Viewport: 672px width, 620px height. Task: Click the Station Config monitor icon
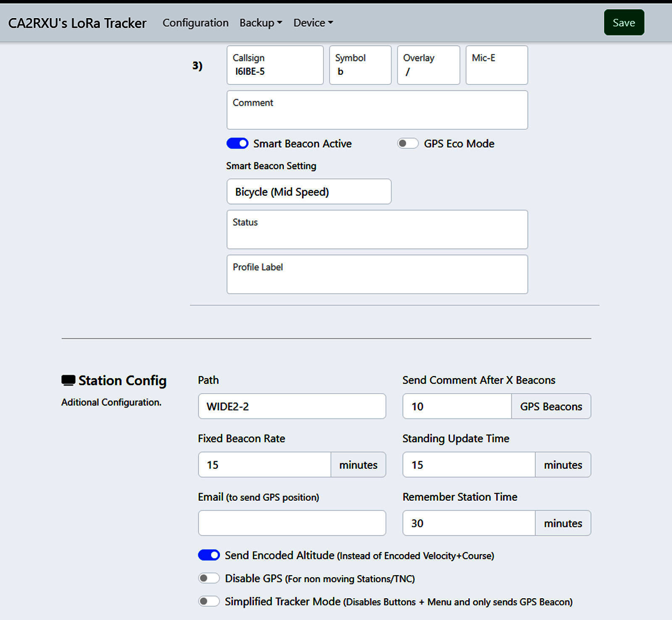[68, 380]
